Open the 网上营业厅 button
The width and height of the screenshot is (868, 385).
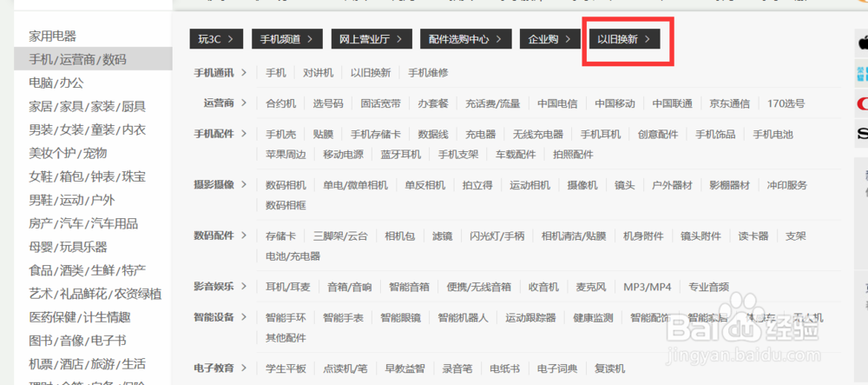[x=371, y=39]
